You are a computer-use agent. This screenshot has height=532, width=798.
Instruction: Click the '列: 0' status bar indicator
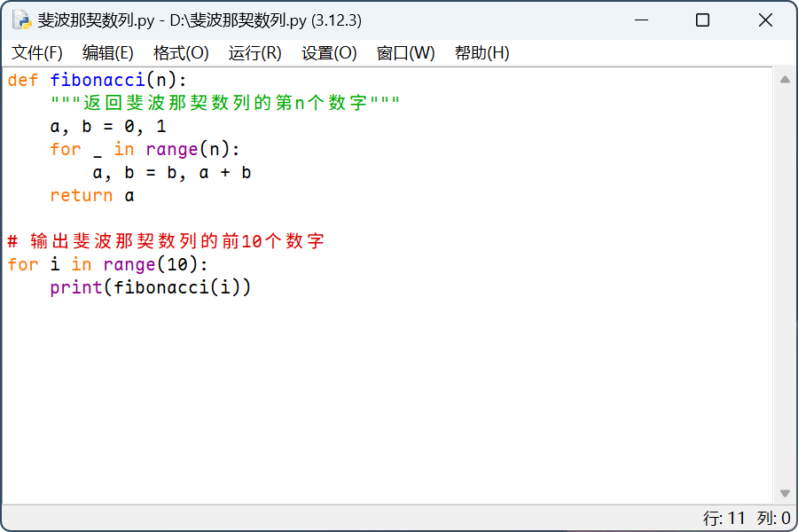pyautogui.click(x=773, y=518)
